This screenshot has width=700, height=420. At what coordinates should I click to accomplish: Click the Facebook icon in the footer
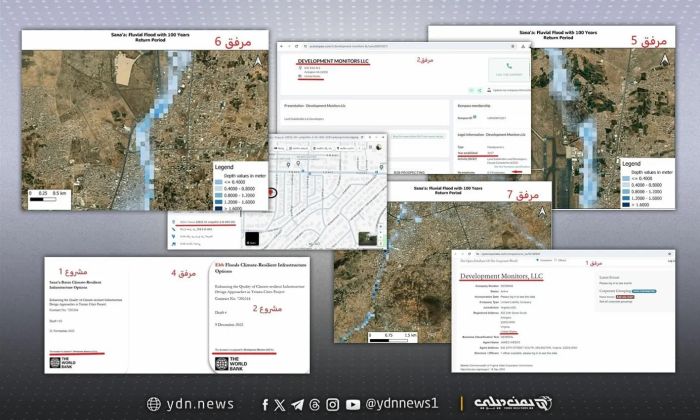tap(266, 404)
